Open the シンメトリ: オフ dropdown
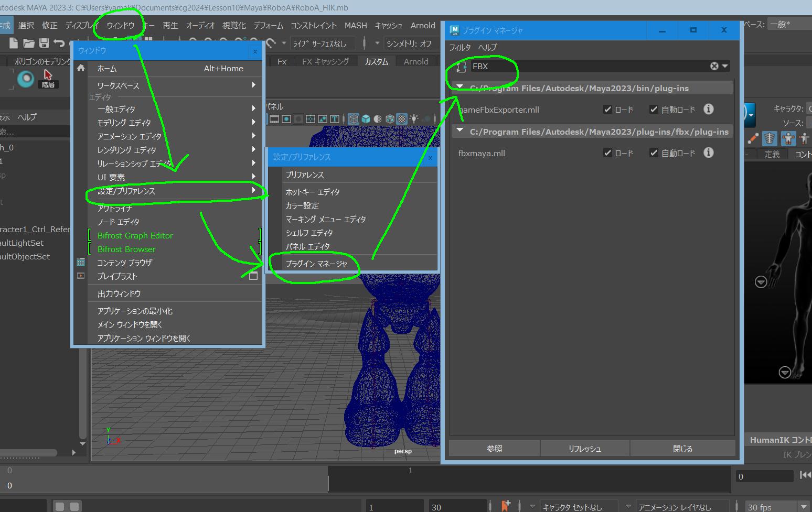 [x=411, y=43]
